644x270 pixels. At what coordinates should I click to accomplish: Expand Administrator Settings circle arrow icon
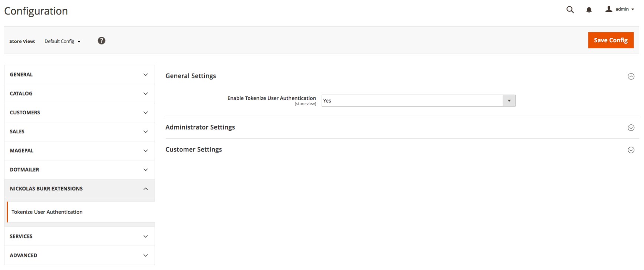tap(631, 128)
